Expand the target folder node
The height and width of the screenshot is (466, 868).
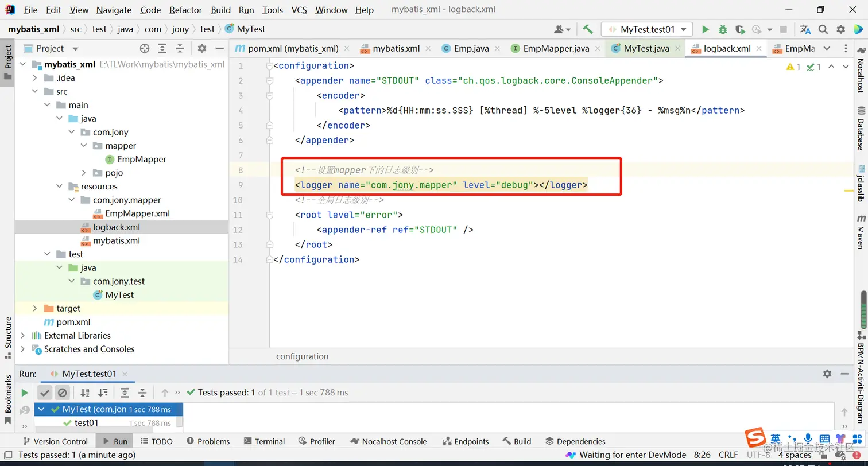click(x=35, y=308)
